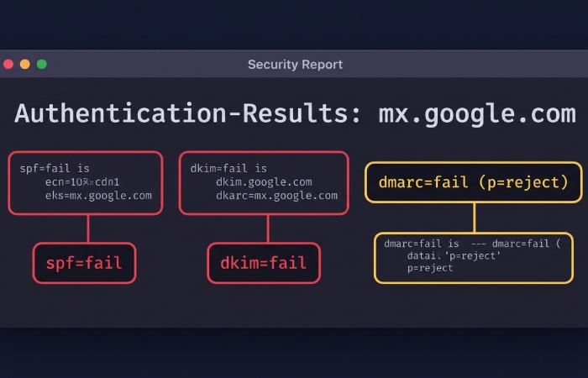Click the red close window button
Image resolution: width=588 pixels, height=378 pixels.
[8, 64]
